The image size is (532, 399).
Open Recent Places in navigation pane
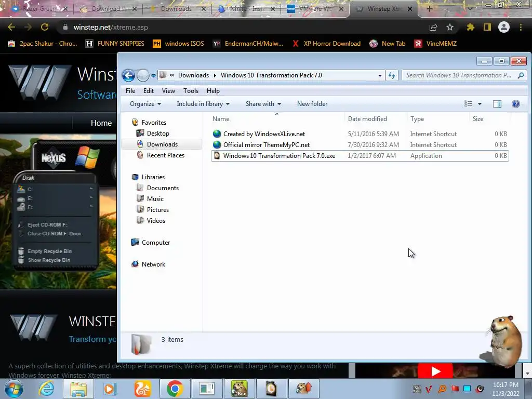(166, 155)
